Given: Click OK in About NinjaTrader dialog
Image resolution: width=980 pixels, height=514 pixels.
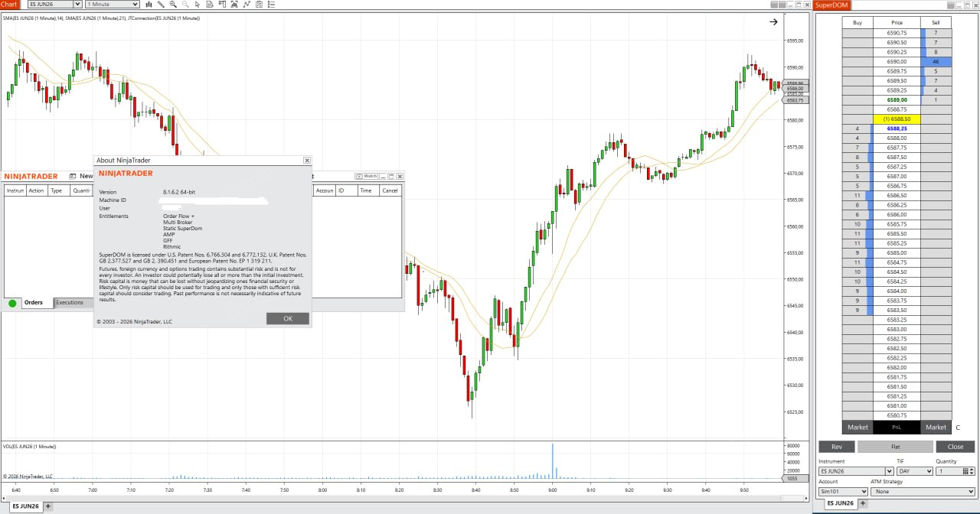Looking at the screenshot, I should (288, 319).
